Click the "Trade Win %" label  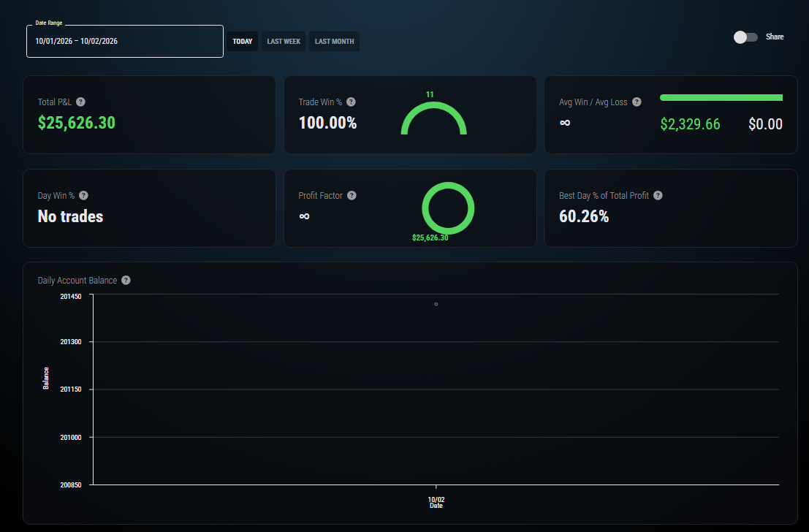point(320,102)
